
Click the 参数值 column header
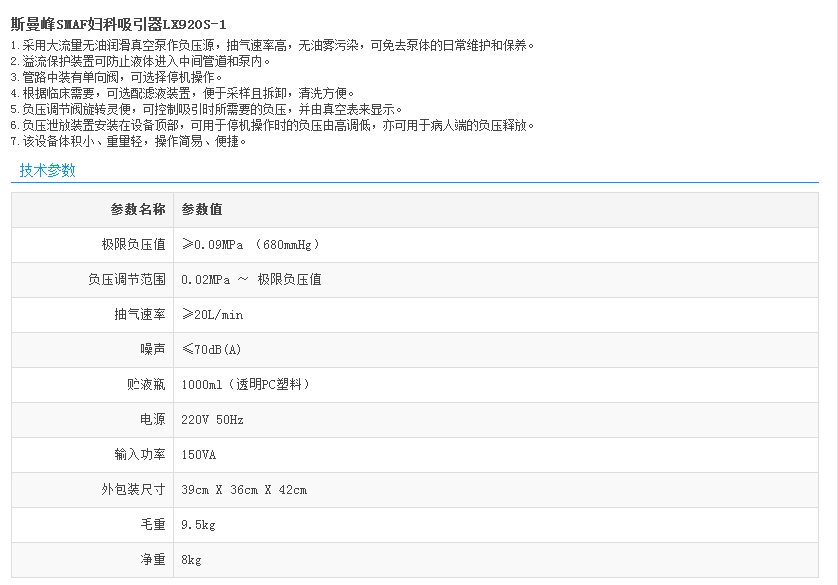click(x=202, y=209)
